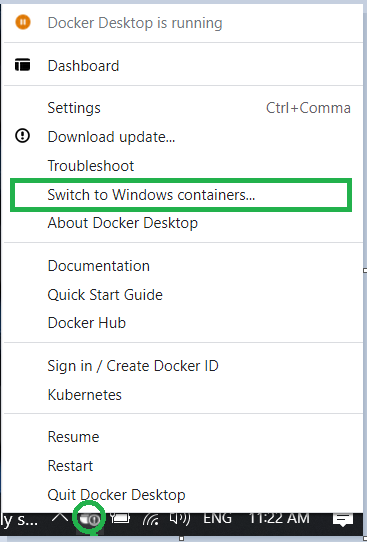Click the 11:22 AM clock
This screenshot has width=367, height=542.
[279, 518]
